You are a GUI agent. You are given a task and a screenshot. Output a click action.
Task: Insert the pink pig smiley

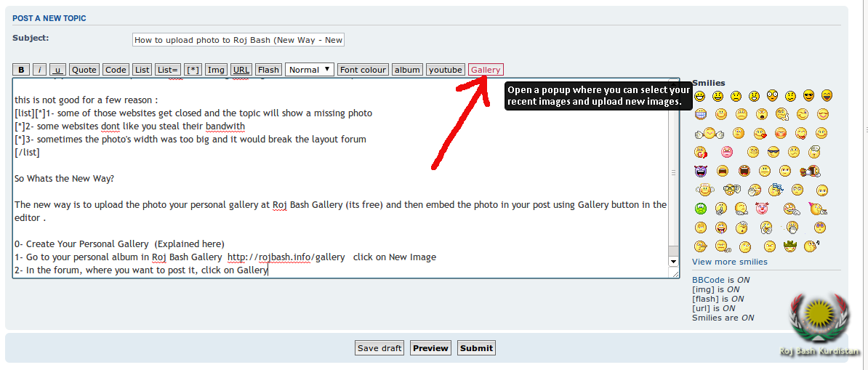[761, 209]
